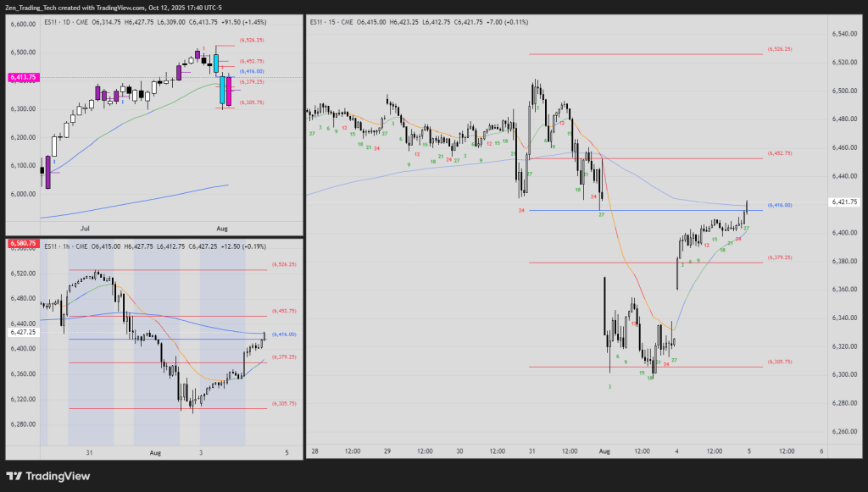Image resolution: width=868 pixels, height=492 pixels.
Task: Click the TradingView logo icon at bottom left
Action: (x=14, y=476)
